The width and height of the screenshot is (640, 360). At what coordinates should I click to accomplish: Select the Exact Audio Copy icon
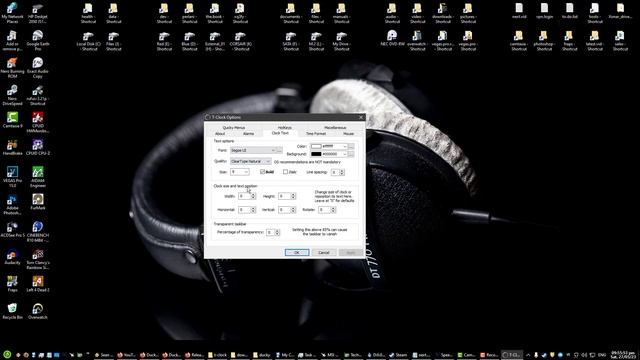point(38,68)
